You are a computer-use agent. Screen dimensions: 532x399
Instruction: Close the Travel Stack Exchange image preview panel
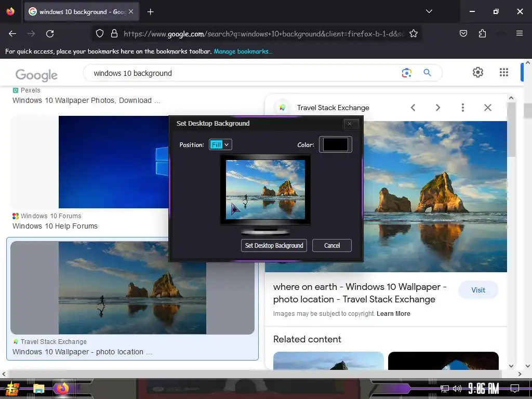(487, 108)
